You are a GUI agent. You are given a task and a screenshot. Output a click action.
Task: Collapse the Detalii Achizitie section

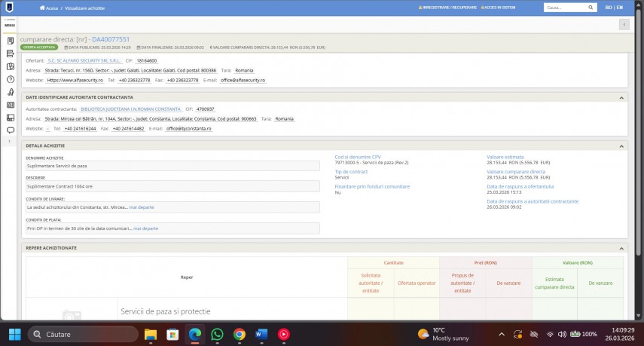[x=621, y=144]
